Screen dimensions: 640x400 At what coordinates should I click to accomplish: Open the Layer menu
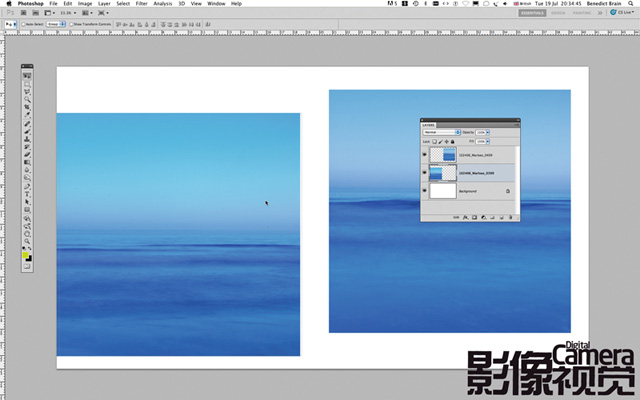pyautogui.click(x=104, y=4)
